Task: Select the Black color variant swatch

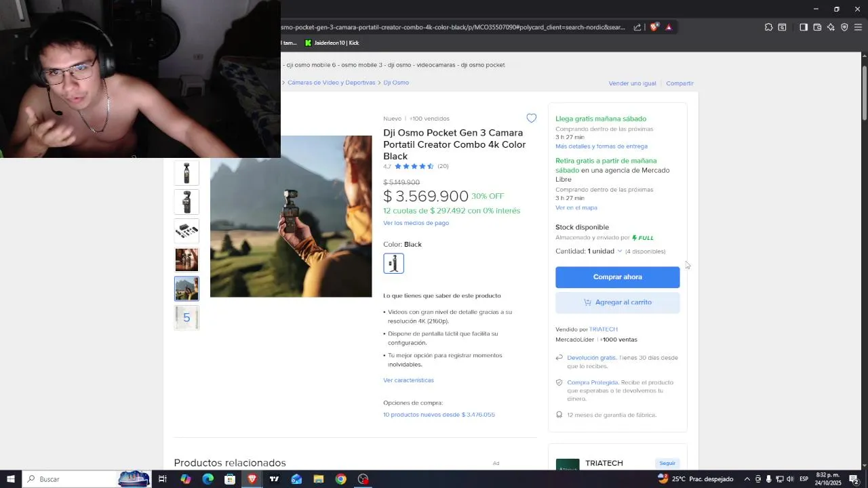Action: coord(393,263)
